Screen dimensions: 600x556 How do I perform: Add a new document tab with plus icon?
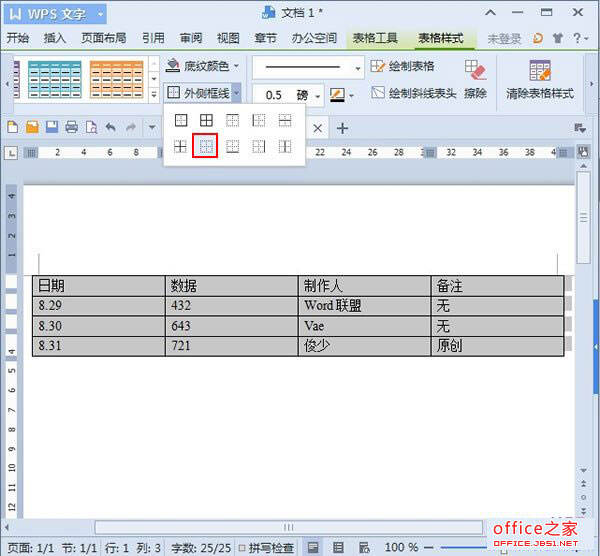[342, 128]
